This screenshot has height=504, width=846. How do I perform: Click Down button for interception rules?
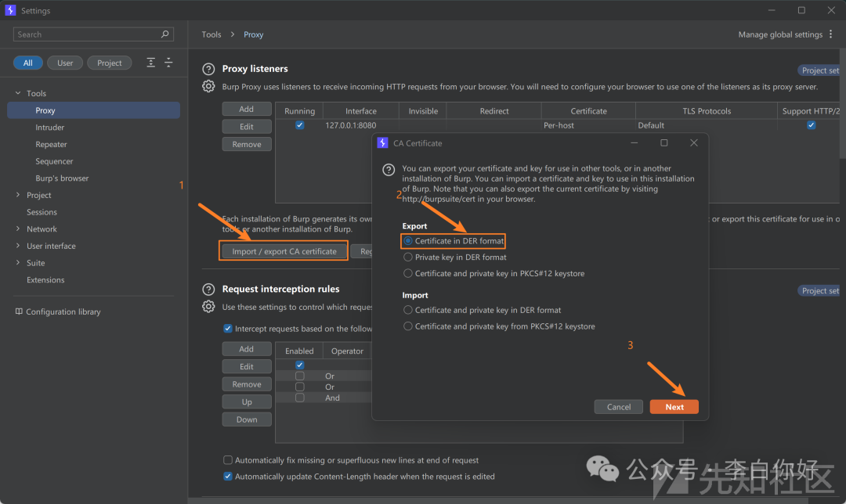pos(247,419)
